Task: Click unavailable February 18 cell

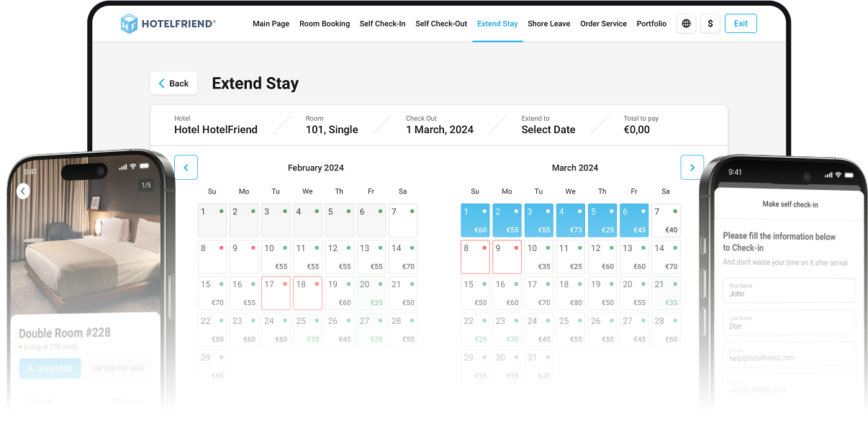Action: [x=307, y=294]
